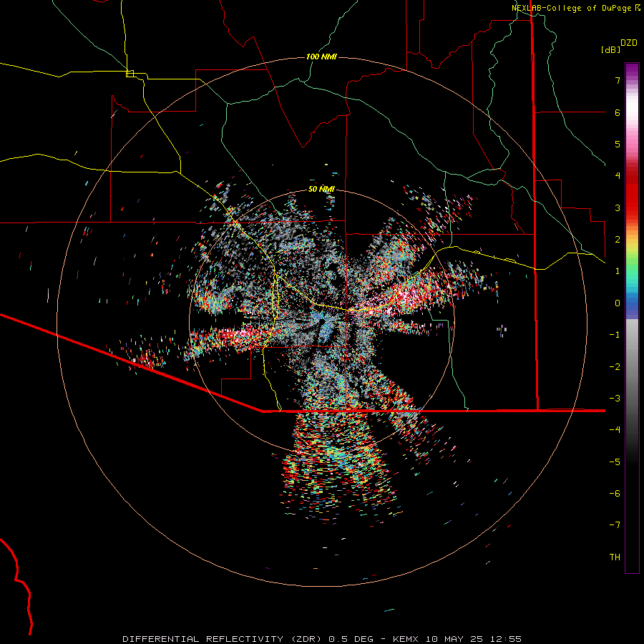Click the DZD scale title
Image resolution: width=644 pixels, height=644 pixels.
pyautogui.click(x=629, y=43)
